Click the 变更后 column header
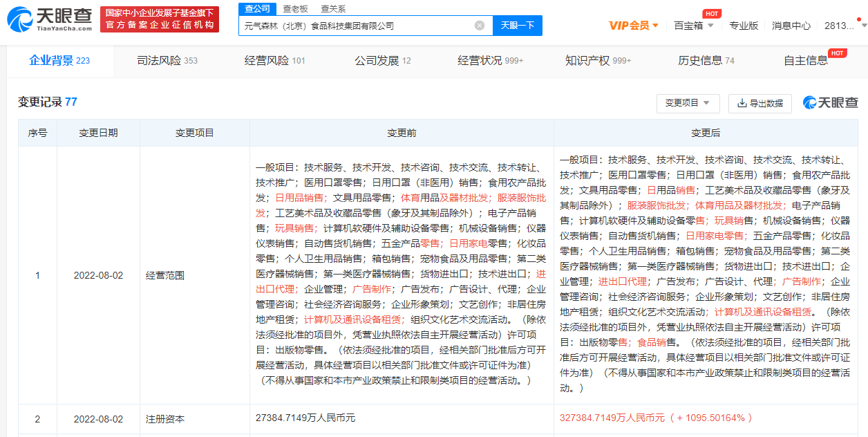Viewport: 868px width, 437px height. click(x=706, y=133)
